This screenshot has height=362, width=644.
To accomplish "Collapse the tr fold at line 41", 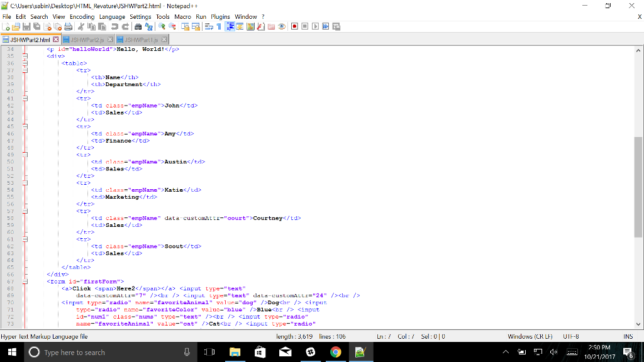I will (25, 99).
